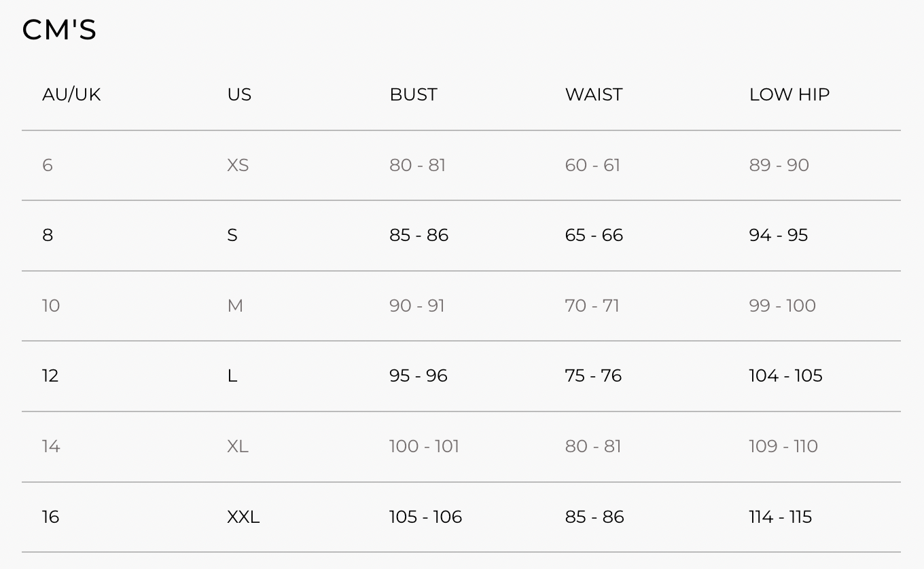Click the US column header

(239, 94)
